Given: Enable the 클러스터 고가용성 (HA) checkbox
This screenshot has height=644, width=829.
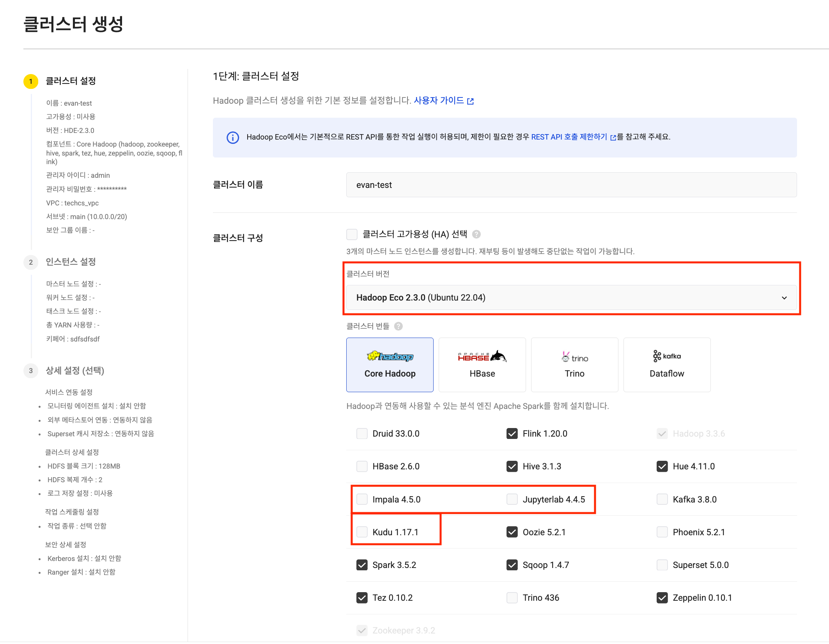Looking at the screenshot, I should (352, 234).
